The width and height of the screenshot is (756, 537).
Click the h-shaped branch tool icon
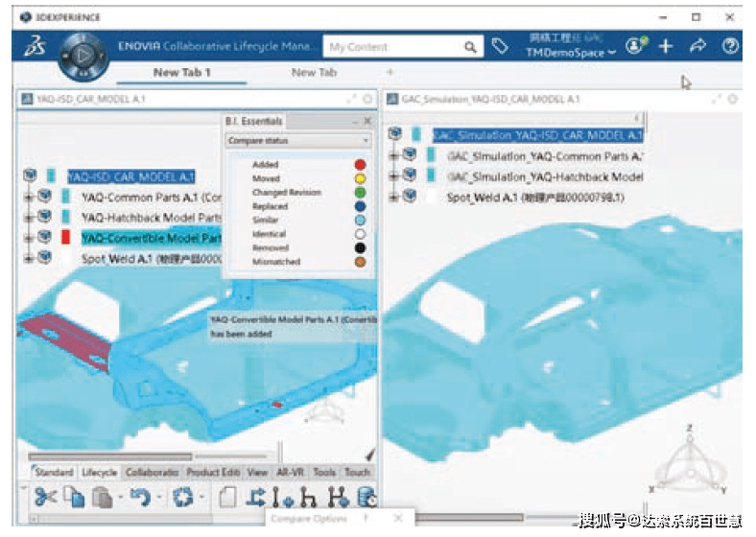point(308,498)
